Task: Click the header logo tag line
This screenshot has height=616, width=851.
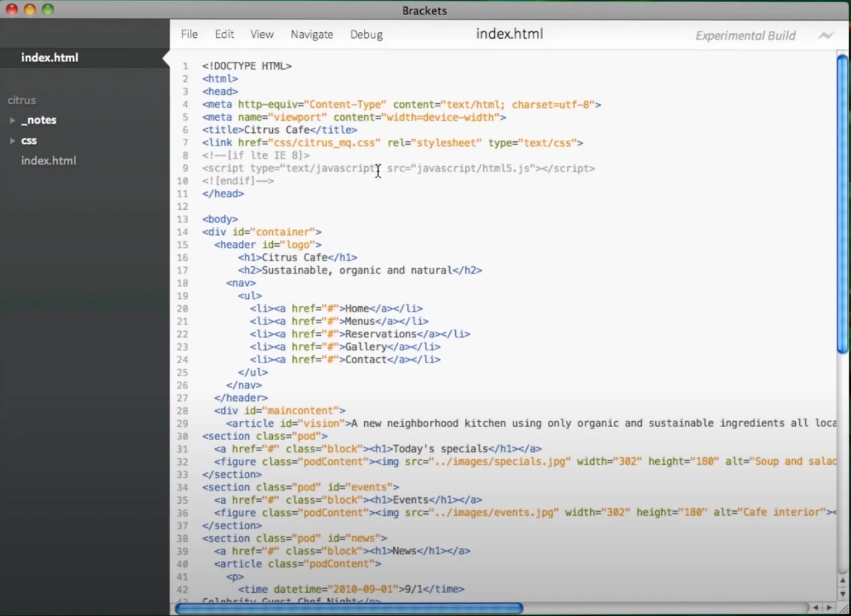Action: (x=268, y=245)
